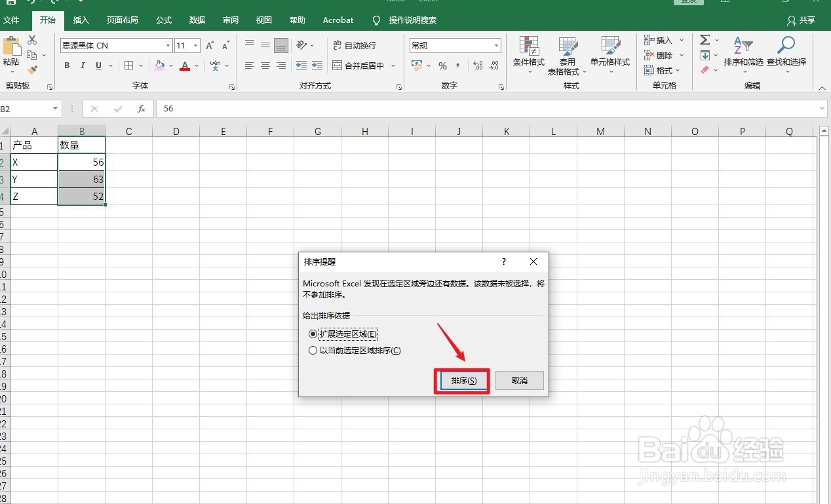Click Decrease Font Size icon
This screenshot has height=504, width=831.
(x=225, y=46)
